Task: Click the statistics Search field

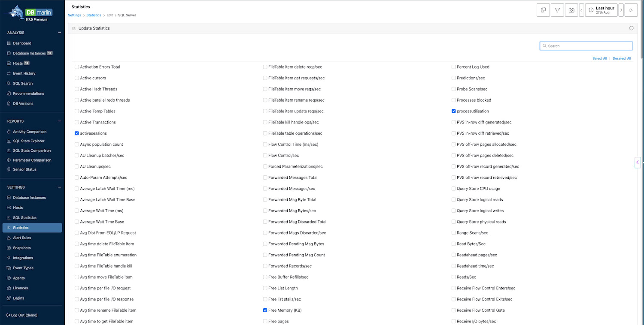Action: click(586, 46)
